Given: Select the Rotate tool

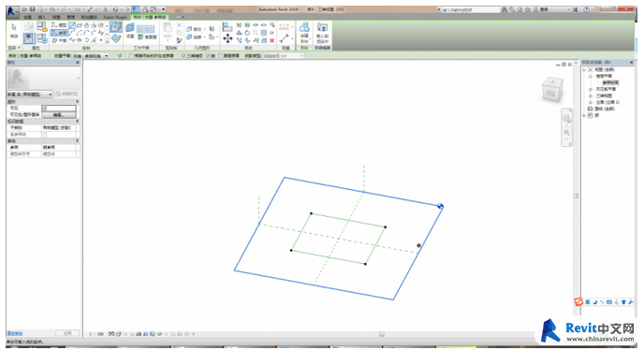Looking at the screenshot, I should [247, 33].
